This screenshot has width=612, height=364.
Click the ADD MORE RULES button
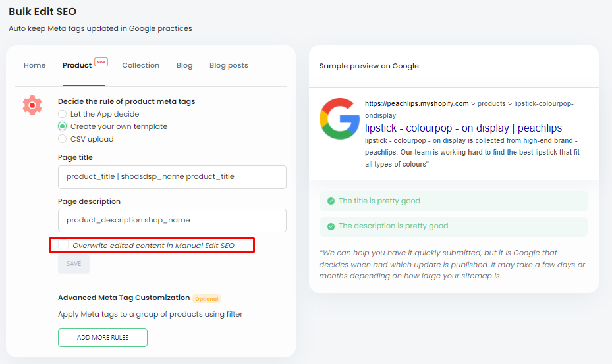(103, 338)
